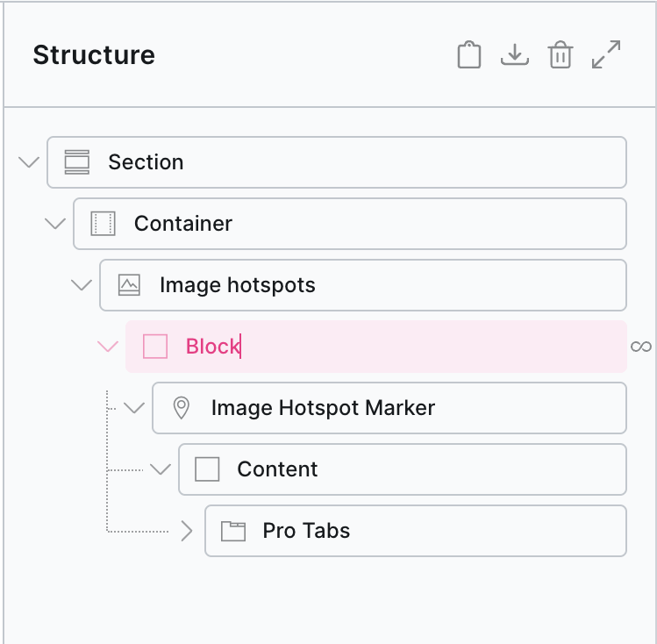The width and height of the screenshot is (657, 644).
Task: Collapse the Container chevron
Action: coord(55,224)
